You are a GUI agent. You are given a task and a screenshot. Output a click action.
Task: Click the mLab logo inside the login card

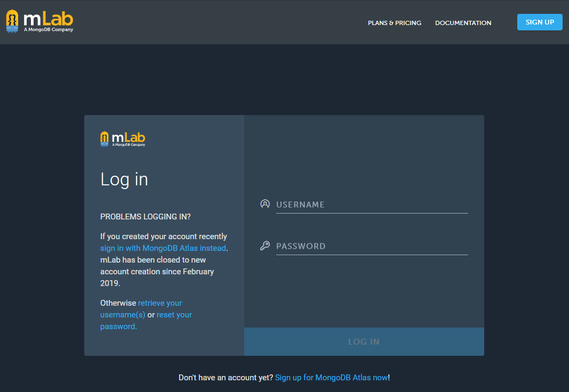123,139
